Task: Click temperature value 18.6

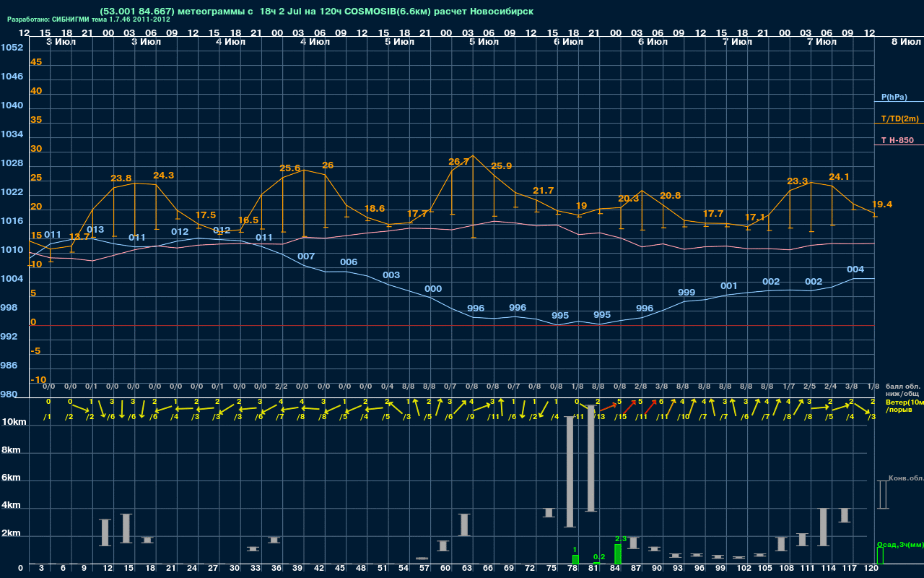Action: click(x=374, y=209)
